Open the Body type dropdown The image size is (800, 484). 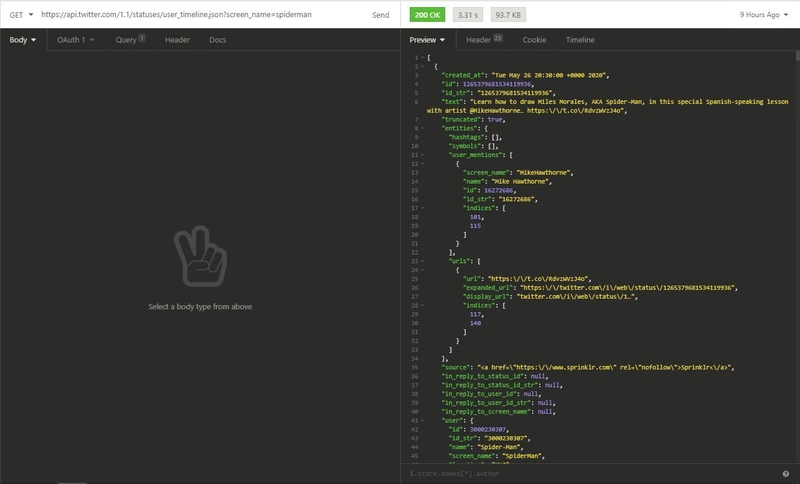[23, 40]
